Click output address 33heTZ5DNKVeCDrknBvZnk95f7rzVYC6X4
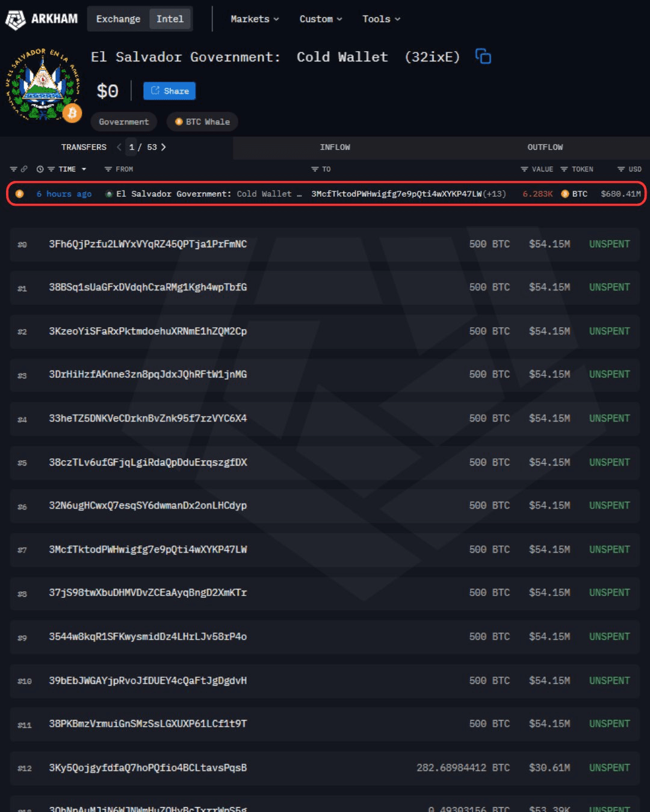650x812 pixels. click(x=148, y=419)
